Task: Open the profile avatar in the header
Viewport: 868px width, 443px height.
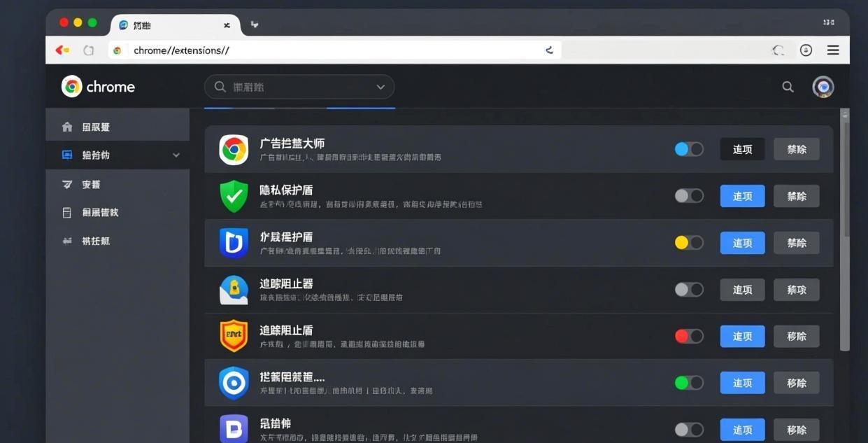Action: (x=823, y=87)
